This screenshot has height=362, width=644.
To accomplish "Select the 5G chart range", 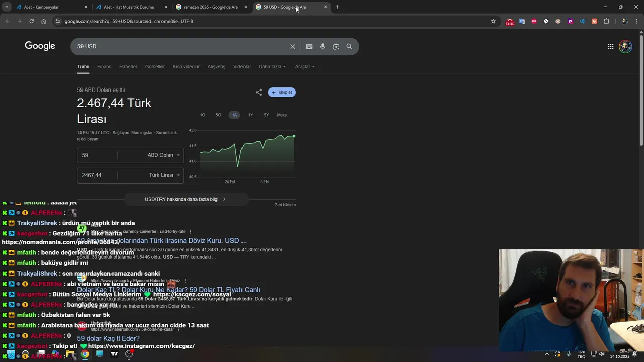I will pyautogui.click(x=218, y=115).
